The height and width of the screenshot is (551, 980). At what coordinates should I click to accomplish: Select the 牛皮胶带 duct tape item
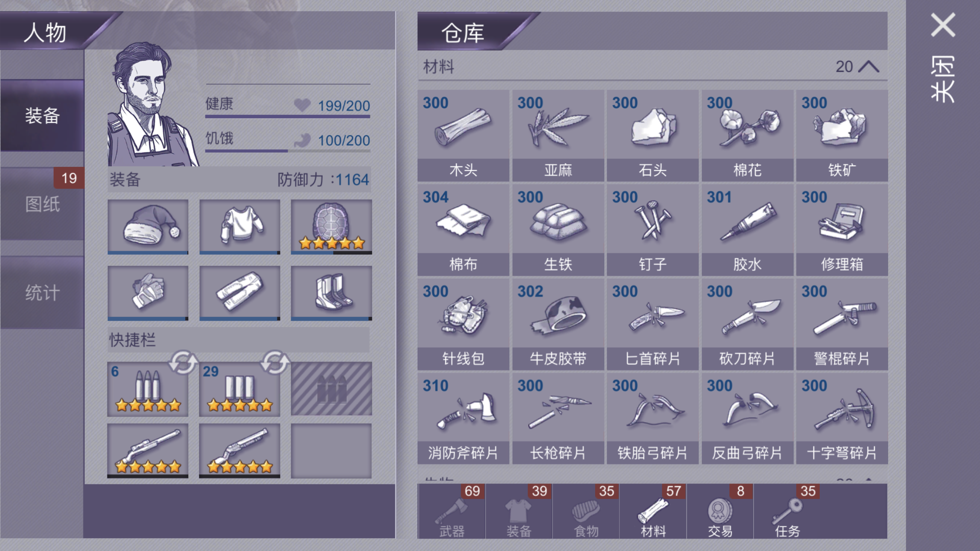click(558, 324)
